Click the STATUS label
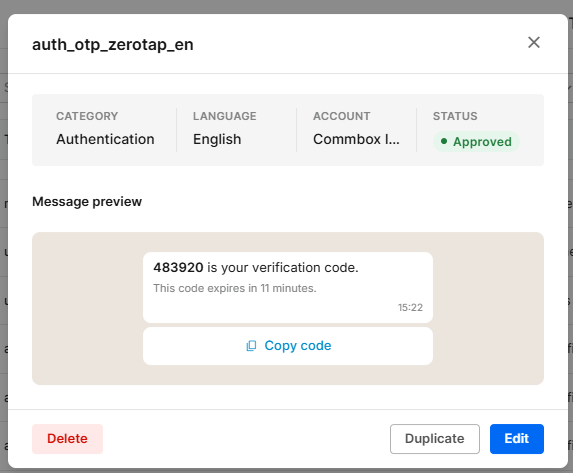Image resolution: width=573 pixels, height=473 pixels. tap(455, 116)
